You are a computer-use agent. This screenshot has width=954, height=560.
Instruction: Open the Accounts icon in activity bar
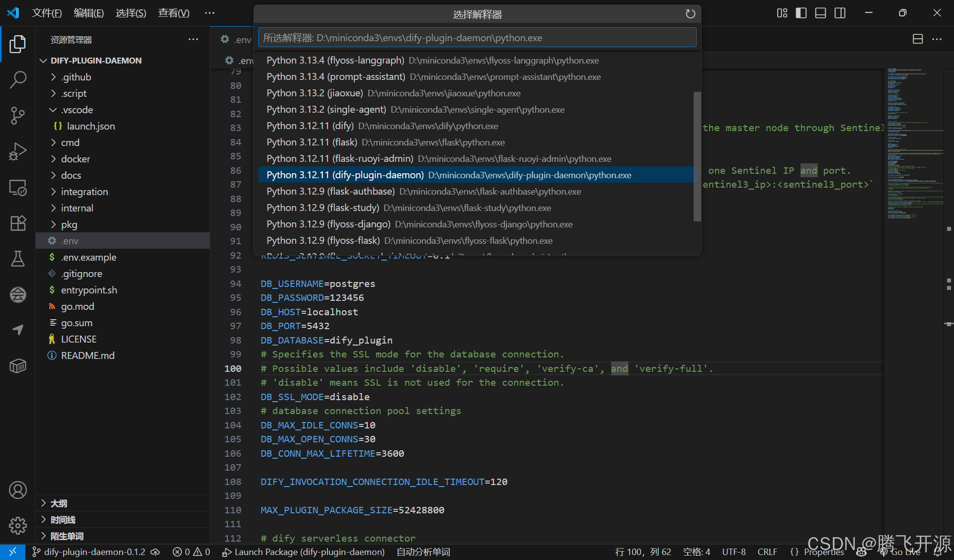tap(18, 490)
